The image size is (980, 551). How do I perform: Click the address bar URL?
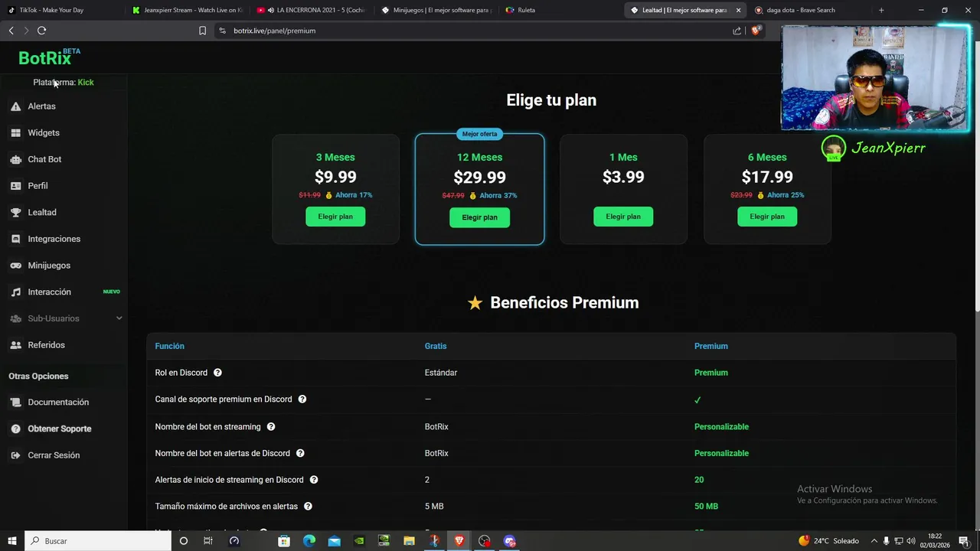(x=274, y=31)
